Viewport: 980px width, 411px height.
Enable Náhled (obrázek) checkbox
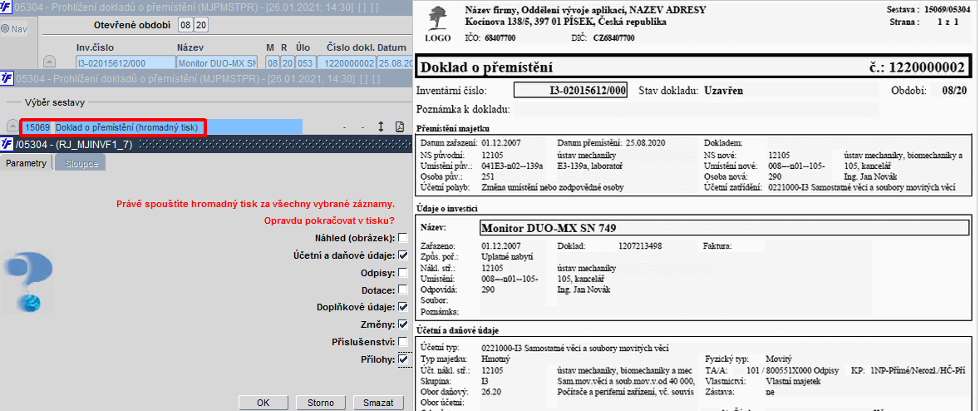(x=403, y=238)
